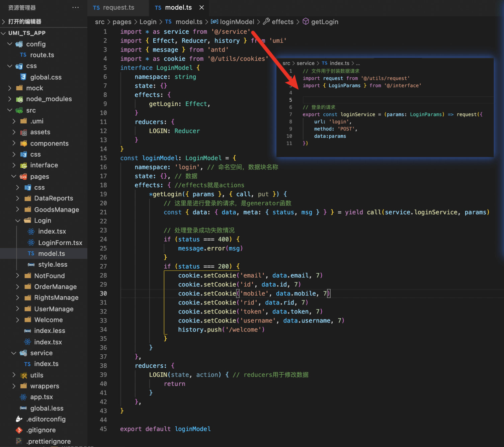This screenshot has width=504, height=447.
Task: Open the explorer more actions ellipsis
Action: coord(76,7)
